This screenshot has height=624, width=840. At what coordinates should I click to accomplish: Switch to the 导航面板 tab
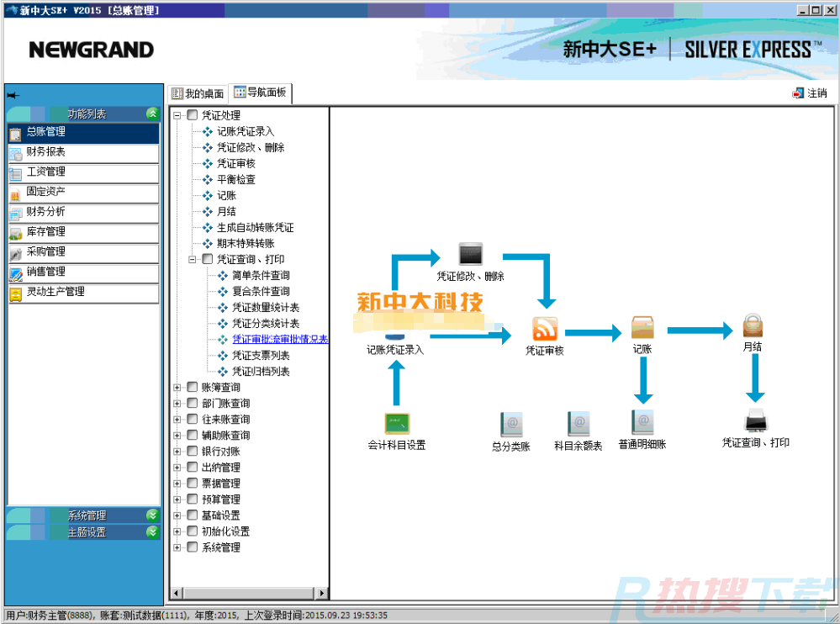pos(261,93)
